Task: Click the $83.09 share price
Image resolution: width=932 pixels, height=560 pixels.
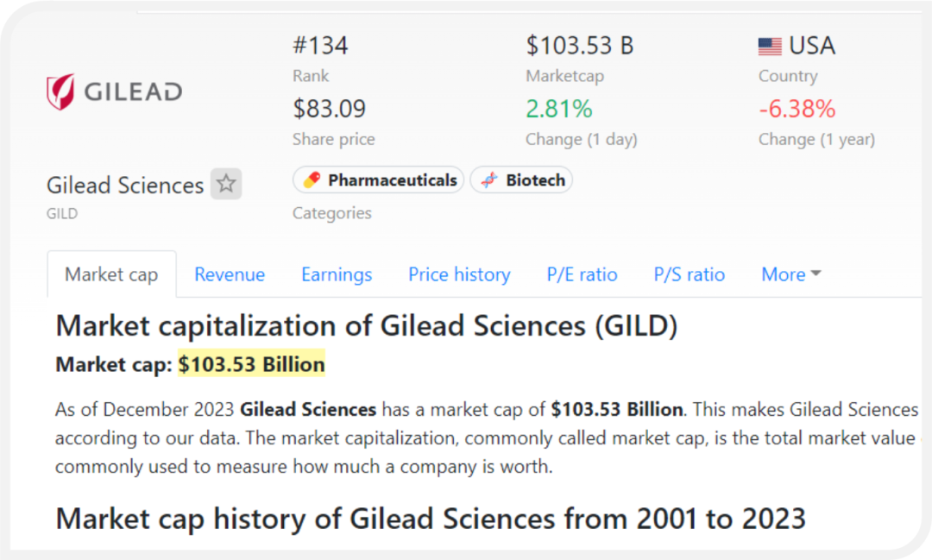Action: [x=330, y=110]
